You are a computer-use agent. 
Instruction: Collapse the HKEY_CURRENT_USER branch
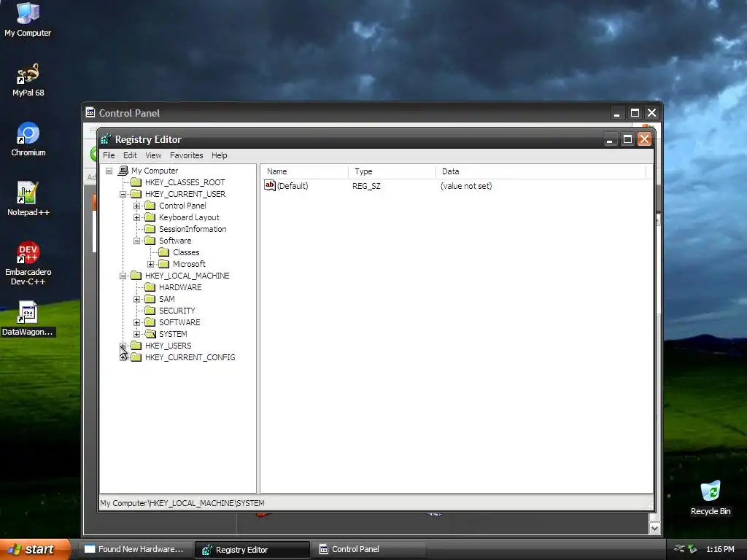[x=123, y=194]
